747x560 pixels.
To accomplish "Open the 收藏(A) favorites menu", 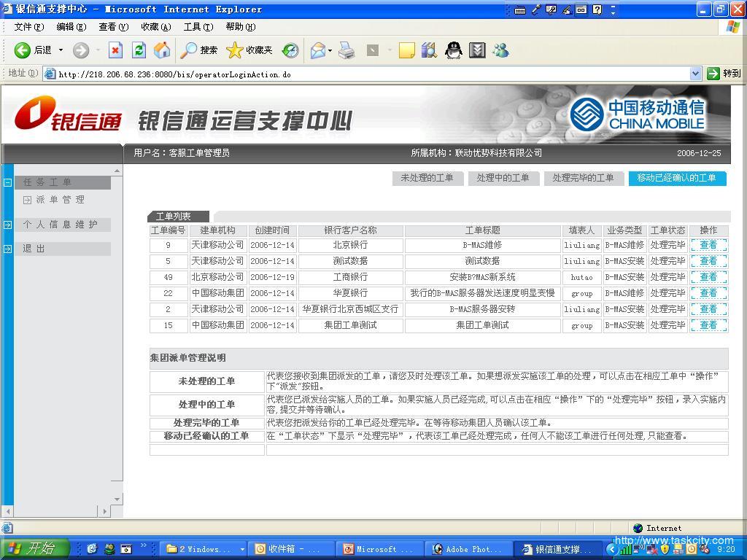I will (x=155, y=27).
